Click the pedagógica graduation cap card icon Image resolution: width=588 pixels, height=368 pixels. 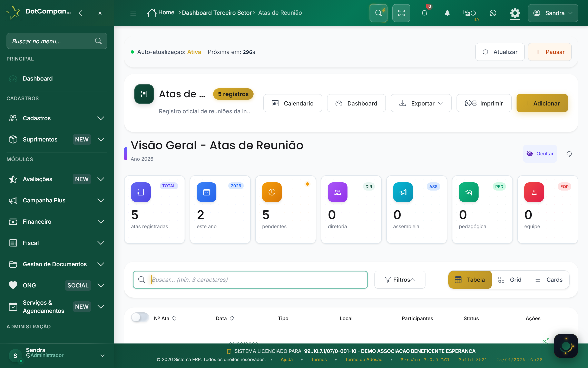tap(468, 192)
